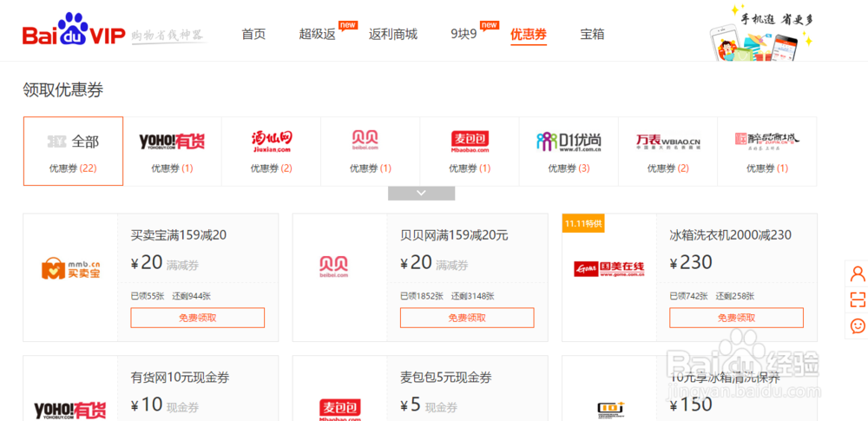Click the ¥5 现金券 value
Screen dimensions: 868x421
(x=429, y=405)
